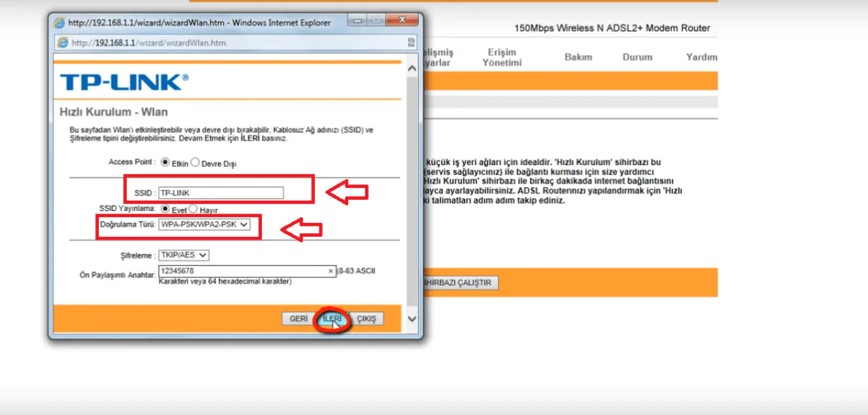Click the scrollbar up arrow

pos(411,67)
